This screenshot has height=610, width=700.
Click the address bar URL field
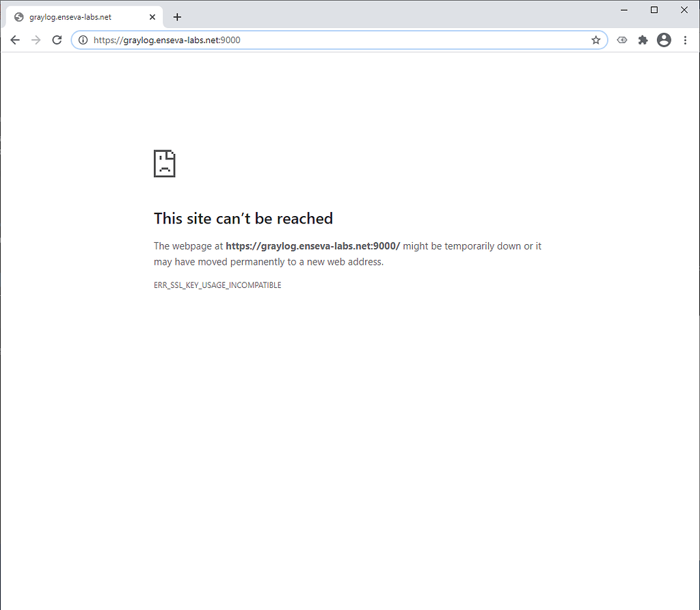click(339, 40)
